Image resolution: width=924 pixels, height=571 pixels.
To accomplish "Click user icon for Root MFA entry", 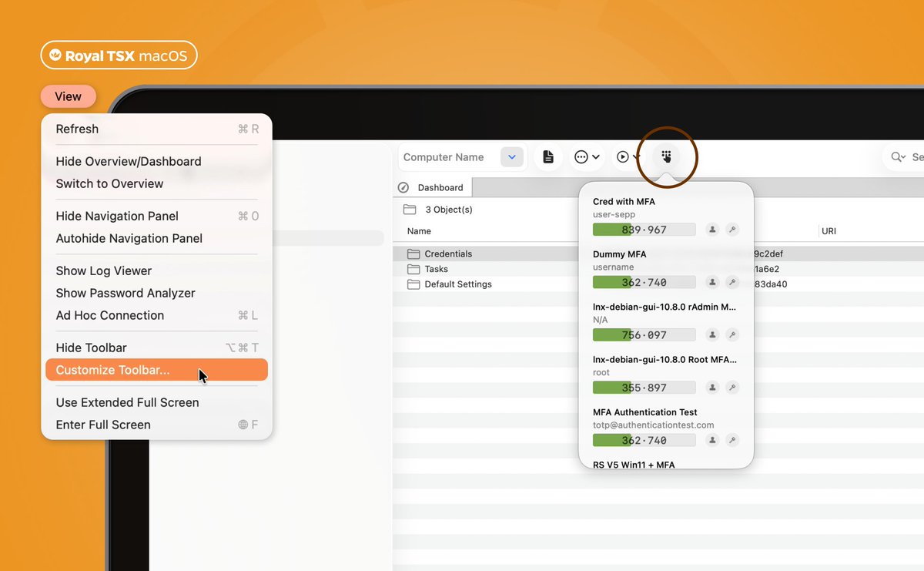I will (712, 388).
